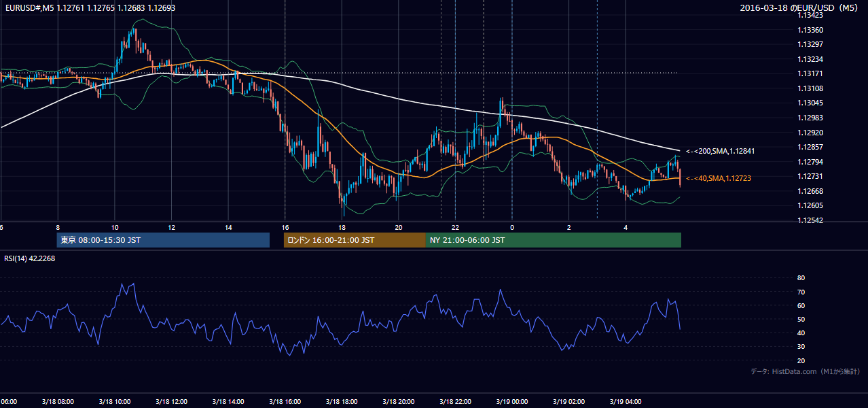Viewport: 868px width, 408px height.
Task: Click the bottom time label 3/19 00:00
Action: 512,401
